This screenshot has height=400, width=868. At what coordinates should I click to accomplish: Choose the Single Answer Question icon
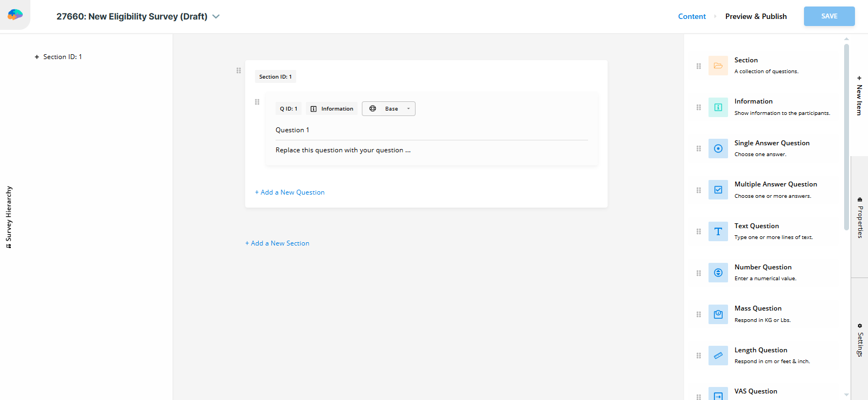coord(718,149)
